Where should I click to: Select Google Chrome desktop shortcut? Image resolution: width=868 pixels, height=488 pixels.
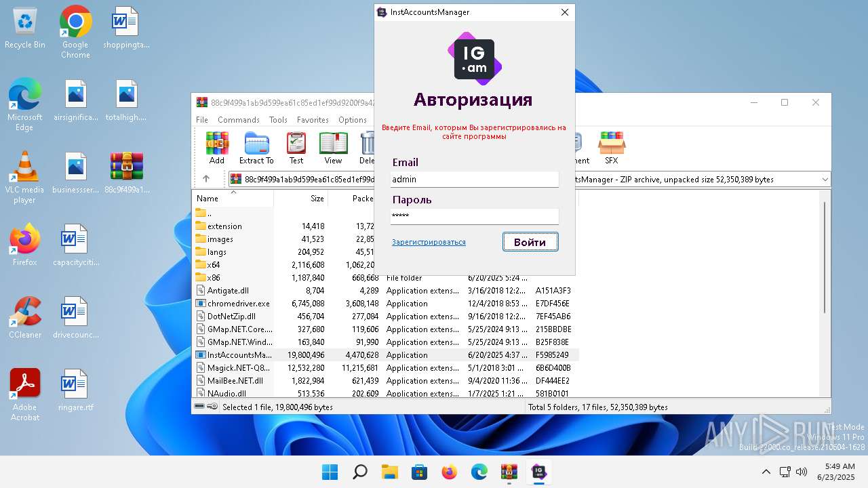[x=75, y=33]
